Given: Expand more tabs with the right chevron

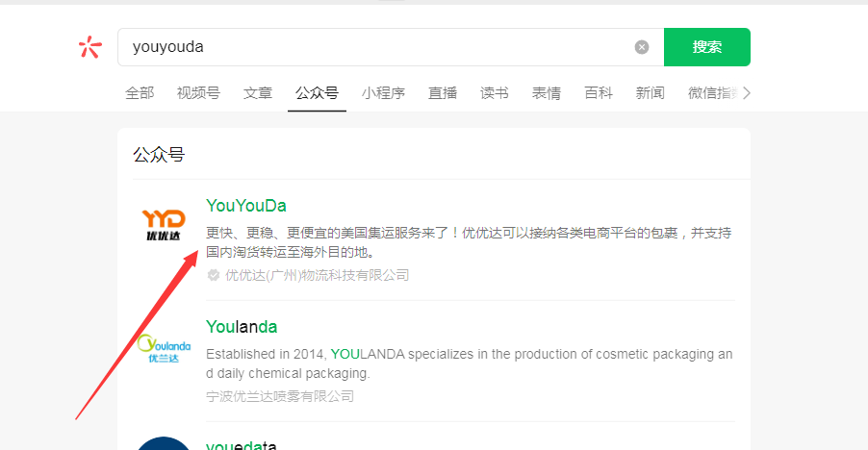Looking at the screenshot, I should click(746, 93).
